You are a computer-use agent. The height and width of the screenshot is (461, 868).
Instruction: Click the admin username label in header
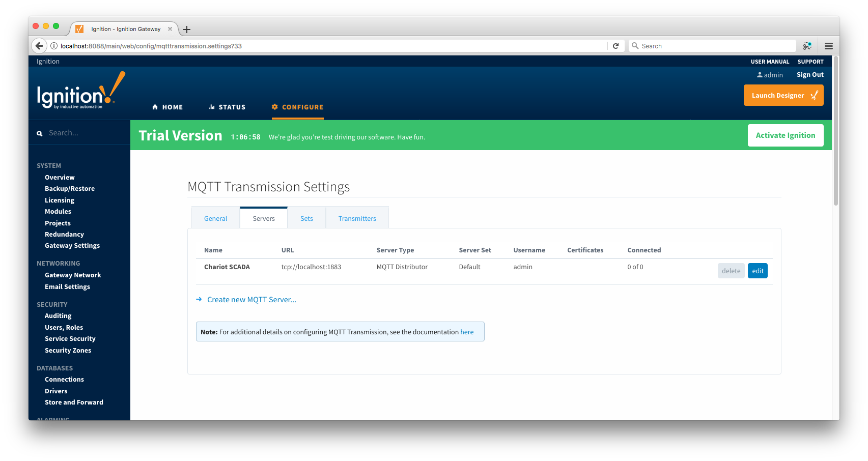(773, 75)
